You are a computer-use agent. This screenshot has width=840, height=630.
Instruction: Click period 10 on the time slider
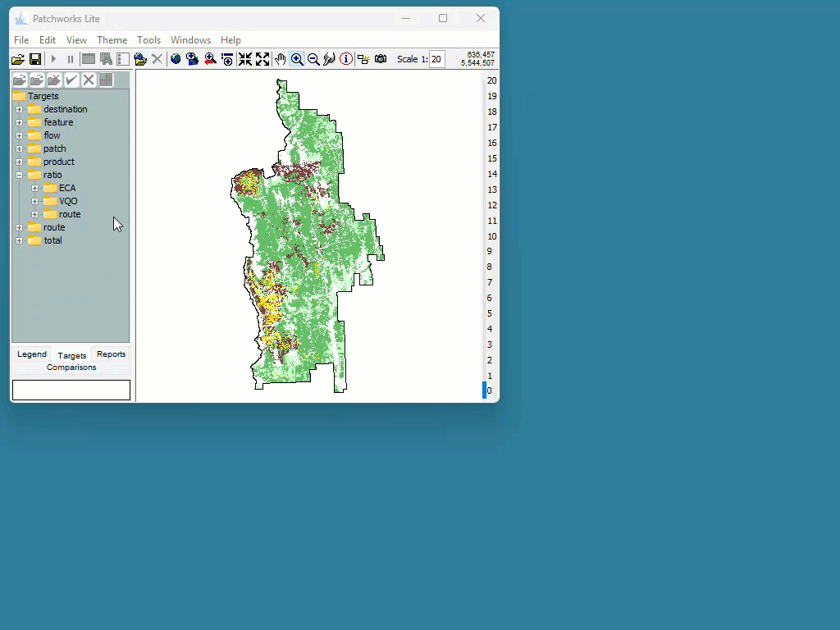coord(492,236)
